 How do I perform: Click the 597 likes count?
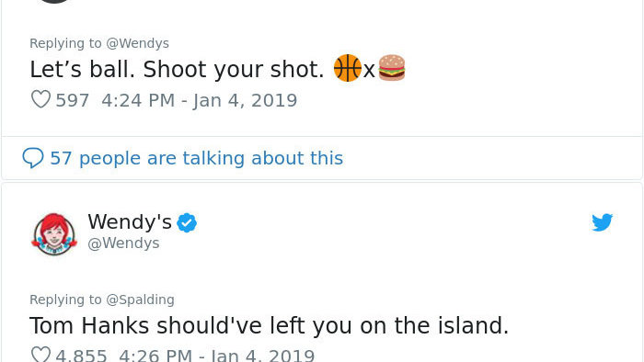(73, 100)
